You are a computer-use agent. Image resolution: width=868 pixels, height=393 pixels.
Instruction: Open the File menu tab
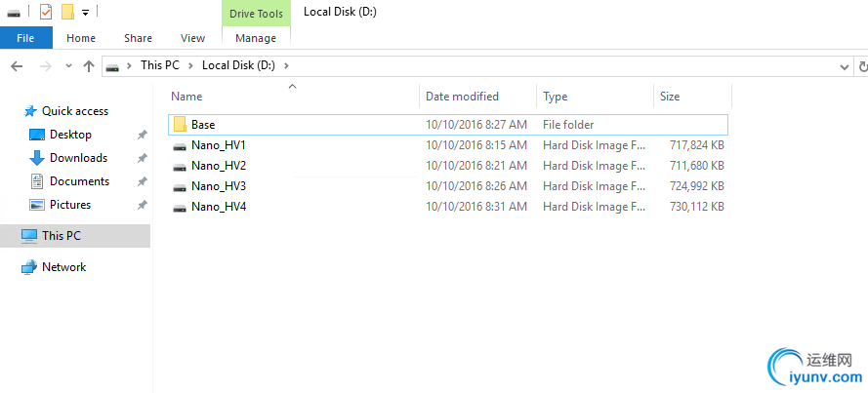(25, 38)
